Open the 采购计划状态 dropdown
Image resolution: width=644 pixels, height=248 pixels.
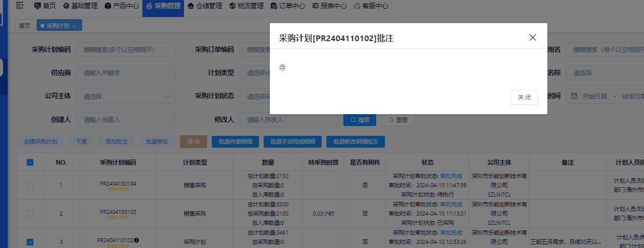point(254,96)
